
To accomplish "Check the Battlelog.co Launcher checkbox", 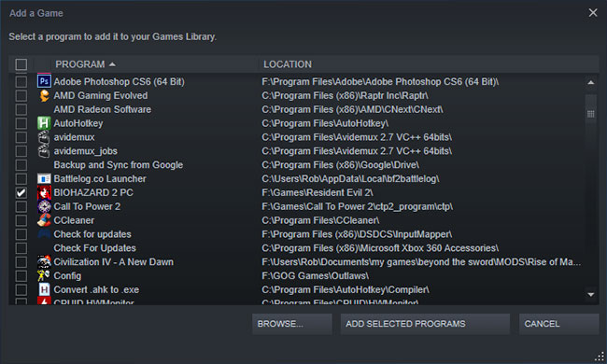I will click(x=21, y=178).
